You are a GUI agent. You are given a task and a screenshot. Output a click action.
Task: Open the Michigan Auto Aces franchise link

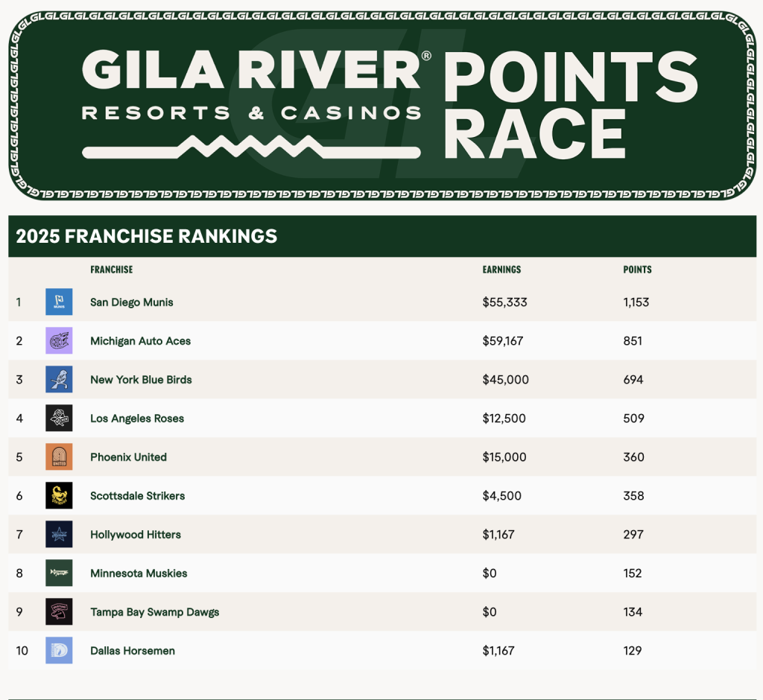(140, 341)
